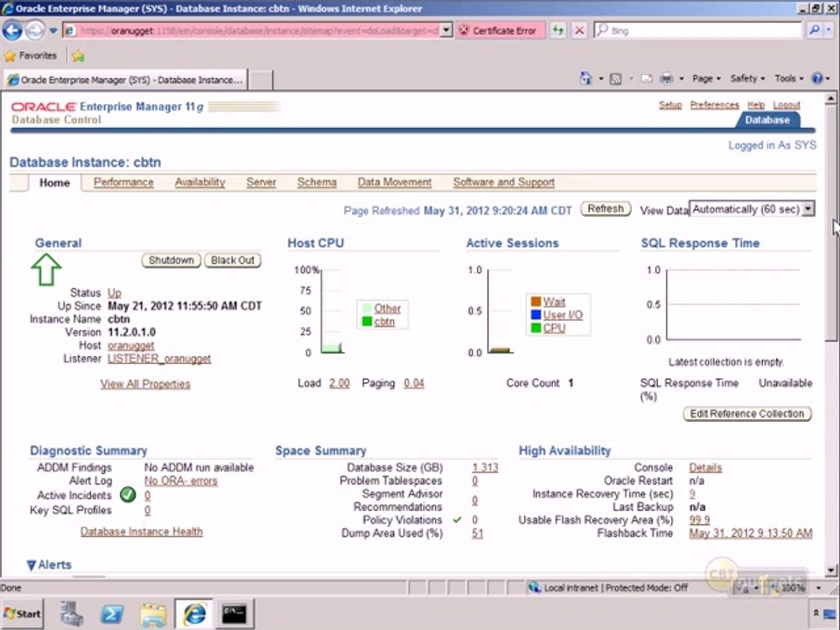Click the Wait orange legend swatch
The height and width of the screenshot is (630, 840).
point(535,302)
